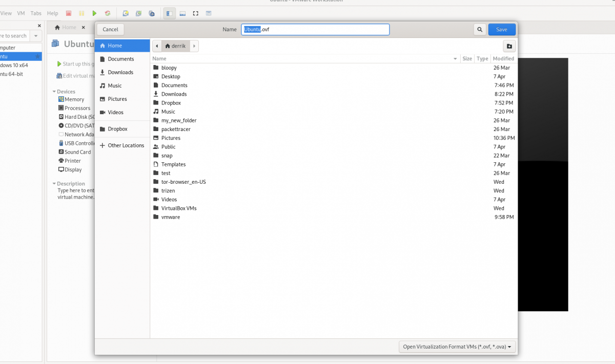Click the Name column sort arrow
Screen dimensions: 615x364
[455, 59]
